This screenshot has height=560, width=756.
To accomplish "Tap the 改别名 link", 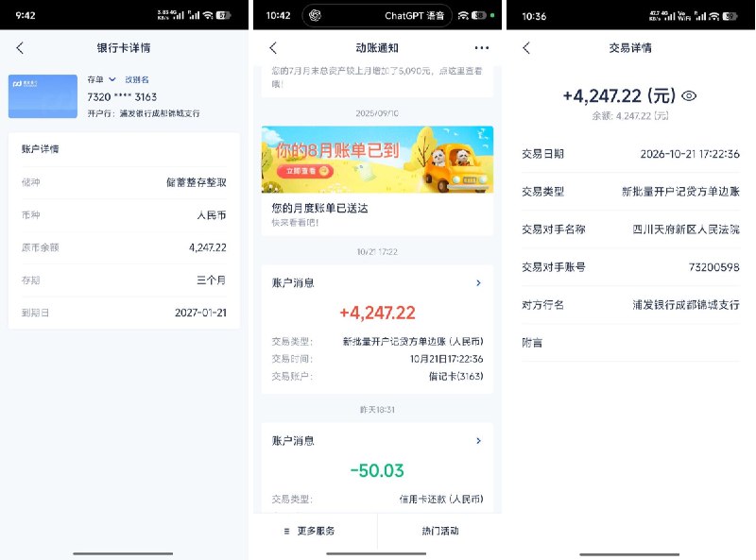I will (137, 79).
